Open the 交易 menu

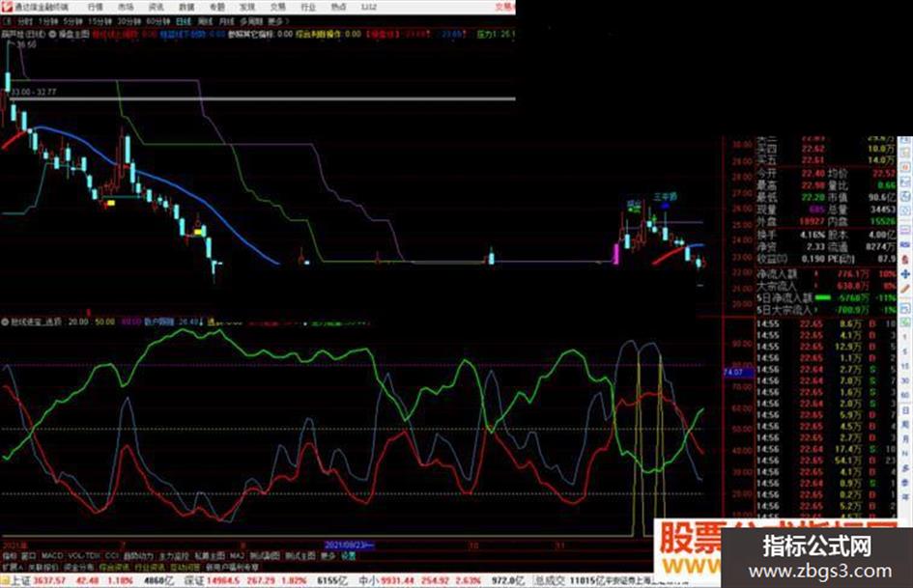click(277, 7)
